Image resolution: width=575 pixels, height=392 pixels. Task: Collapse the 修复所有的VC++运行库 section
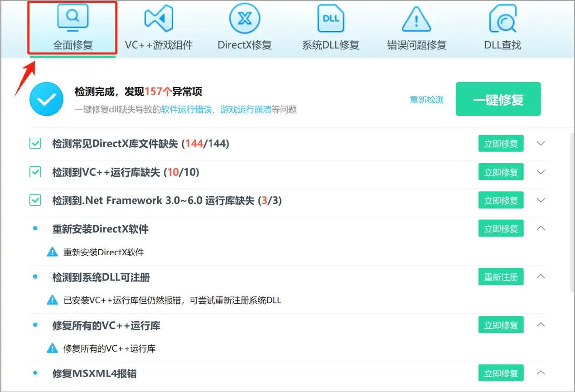pyautogui.click(x=541, y=324)
